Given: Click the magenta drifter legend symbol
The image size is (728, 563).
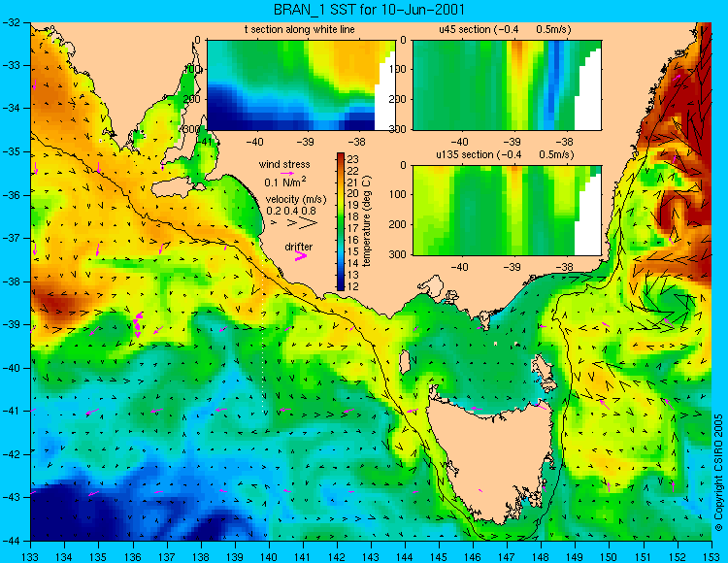Looking at the screenshot, I should [301, 255].
